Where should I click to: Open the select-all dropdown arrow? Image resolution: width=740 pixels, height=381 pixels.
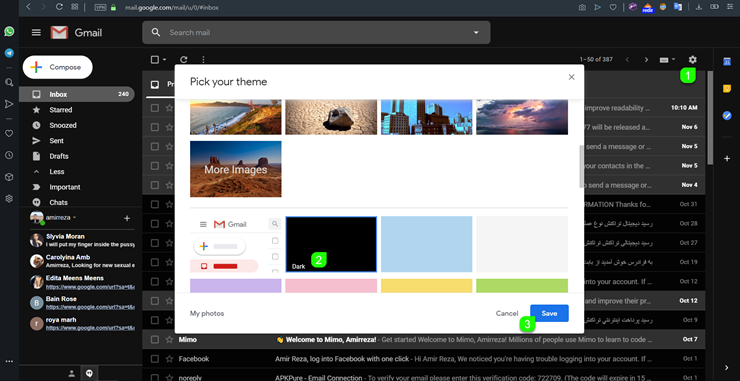pos(164,59)
